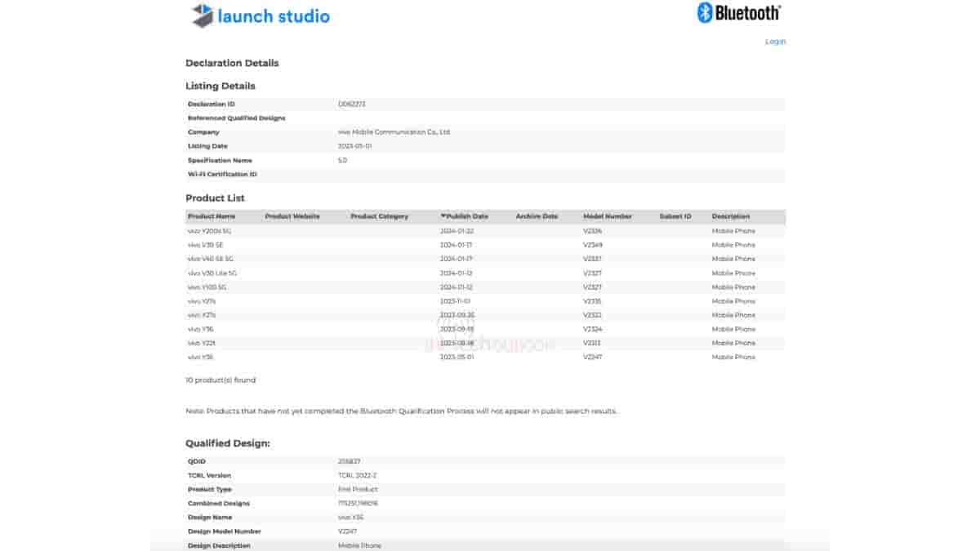Click the model number V2349 cell
980x551 pixels.
pyautogui.click(x=592, y=245)
